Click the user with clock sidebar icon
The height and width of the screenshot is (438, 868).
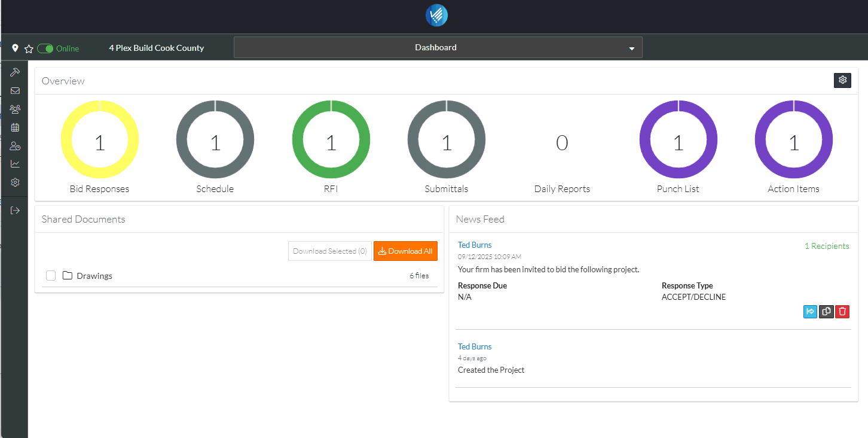(15, 146)
